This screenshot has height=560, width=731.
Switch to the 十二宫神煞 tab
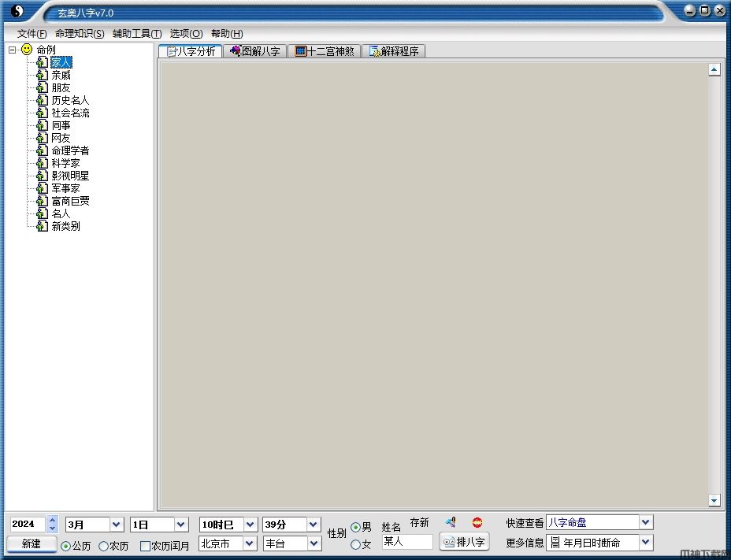click(325, 51)
